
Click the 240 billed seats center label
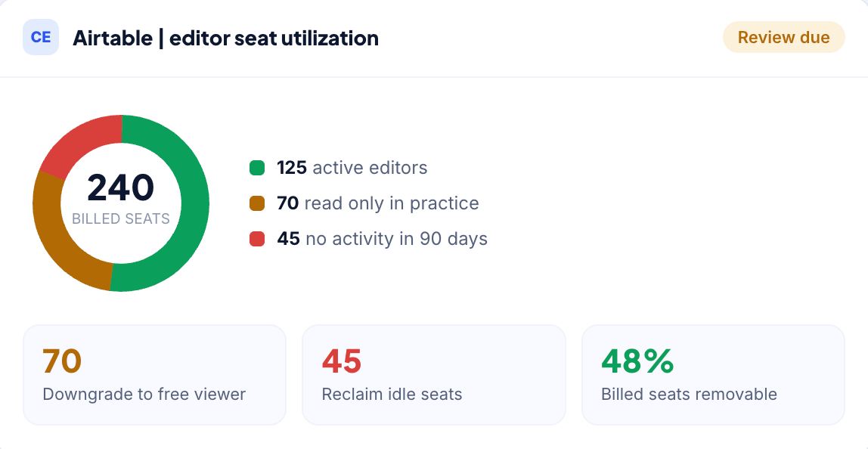click(x=121, y=198)
